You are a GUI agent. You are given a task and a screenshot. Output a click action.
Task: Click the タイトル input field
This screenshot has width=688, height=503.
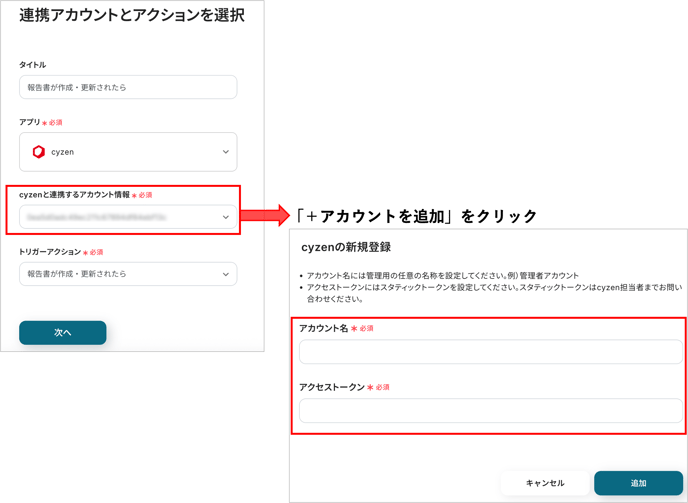point(128,87)
